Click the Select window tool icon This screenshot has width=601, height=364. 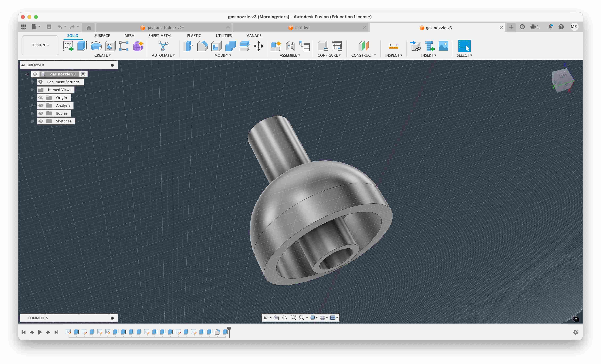(464, 46)
